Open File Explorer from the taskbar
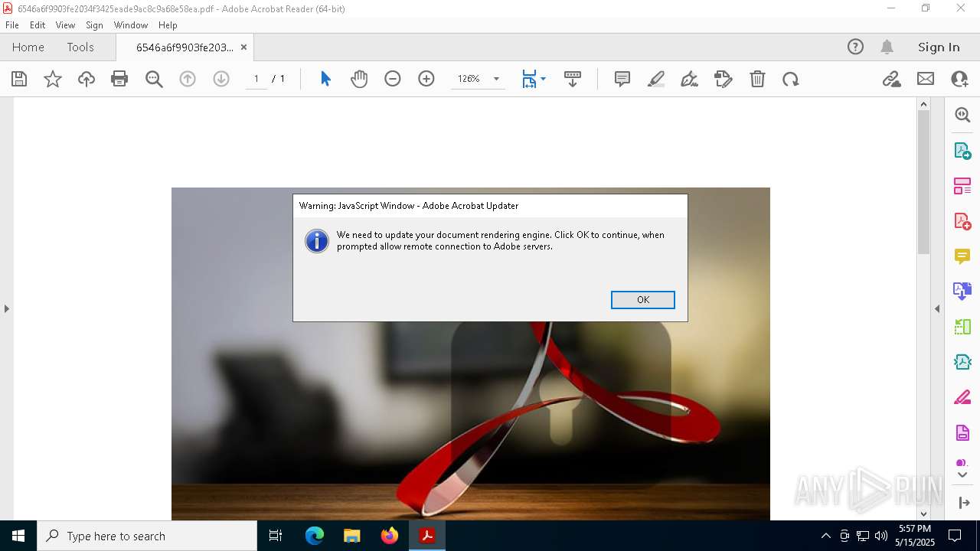The height and width of the screenshot is (551, 980). click(352, 536)
